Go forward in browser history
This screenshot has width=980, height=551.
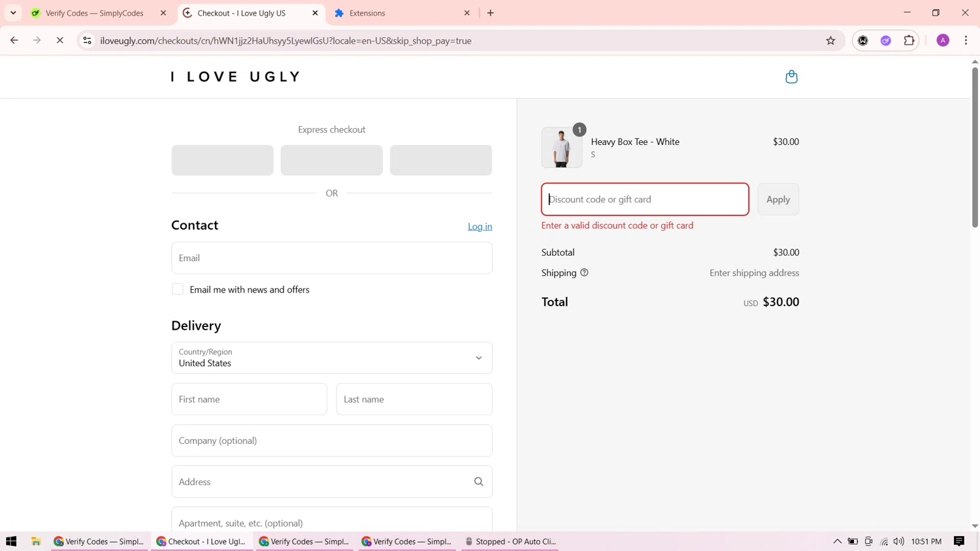pyautogui.click(x=37, y=40)
